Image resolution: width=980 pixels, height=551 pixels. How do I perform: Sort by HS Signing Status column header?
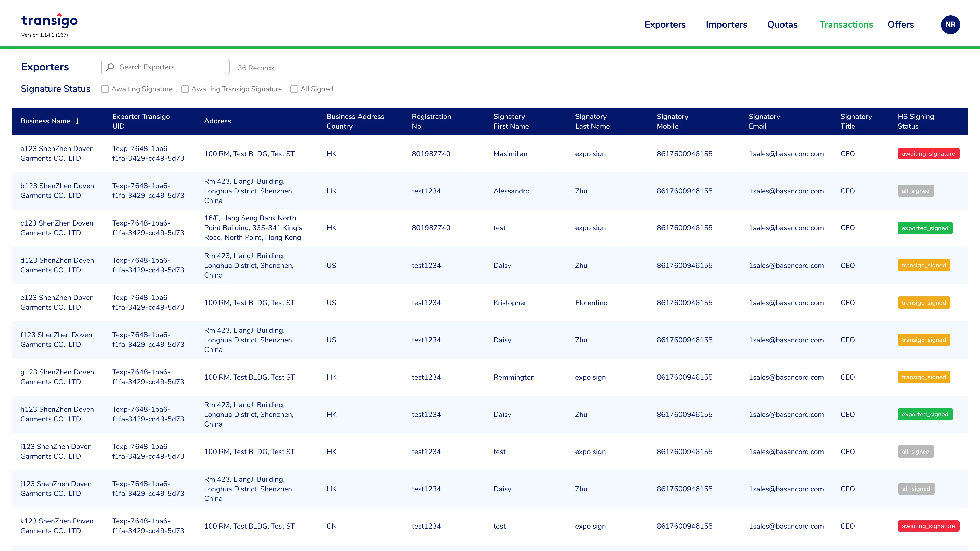[916, 121]
